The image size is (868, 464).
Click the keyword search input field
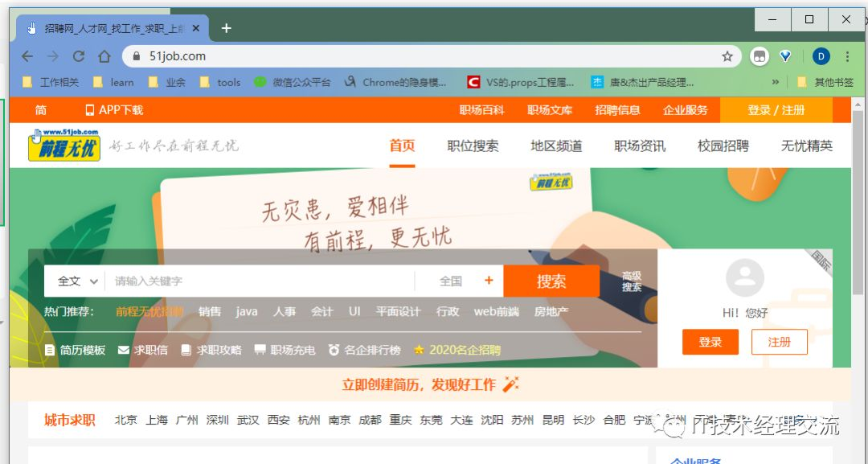(x=260, y=281)
